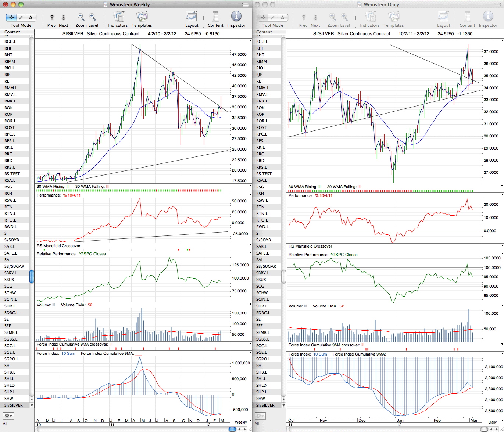Zoom out using the minus magnifier icon
The image size is (504, 432).
click(x=81, y=17)
